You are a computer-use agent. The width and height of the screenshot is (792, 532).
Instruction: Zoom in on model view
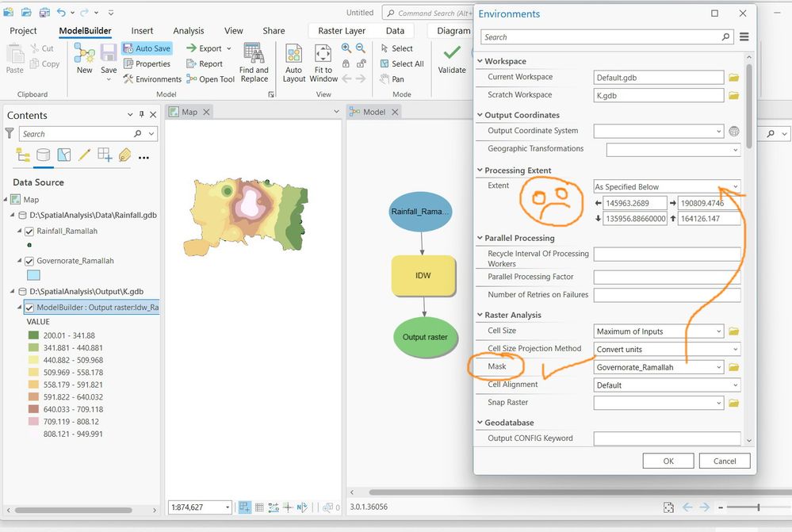pyautogui.click(x=346, y=48)
